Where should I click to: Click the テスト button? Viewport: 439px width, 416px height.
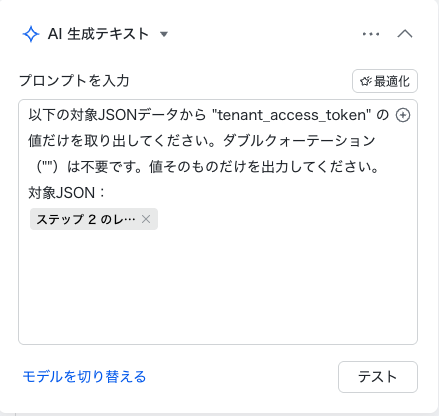378,377
